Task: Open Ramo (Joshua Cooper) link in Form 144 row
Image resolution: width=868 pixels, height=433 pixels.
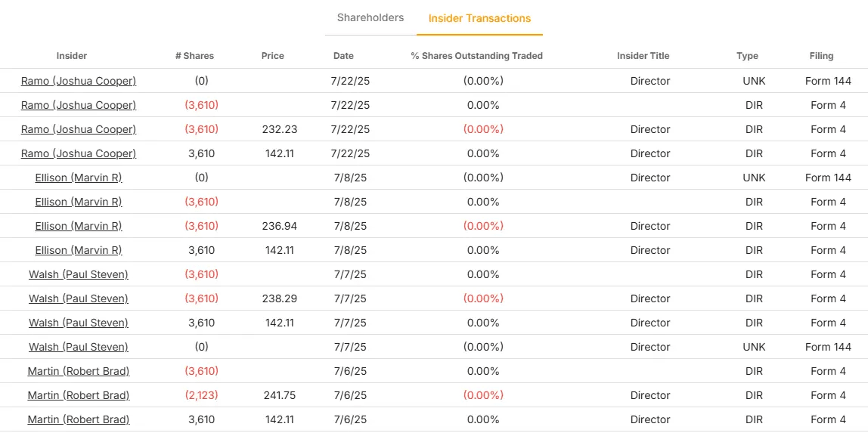Action: 79,81
